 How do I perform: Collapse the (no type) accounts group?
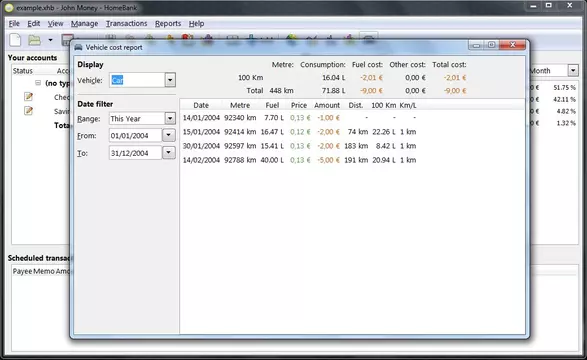pyautogui.click(x=38, y=83)
